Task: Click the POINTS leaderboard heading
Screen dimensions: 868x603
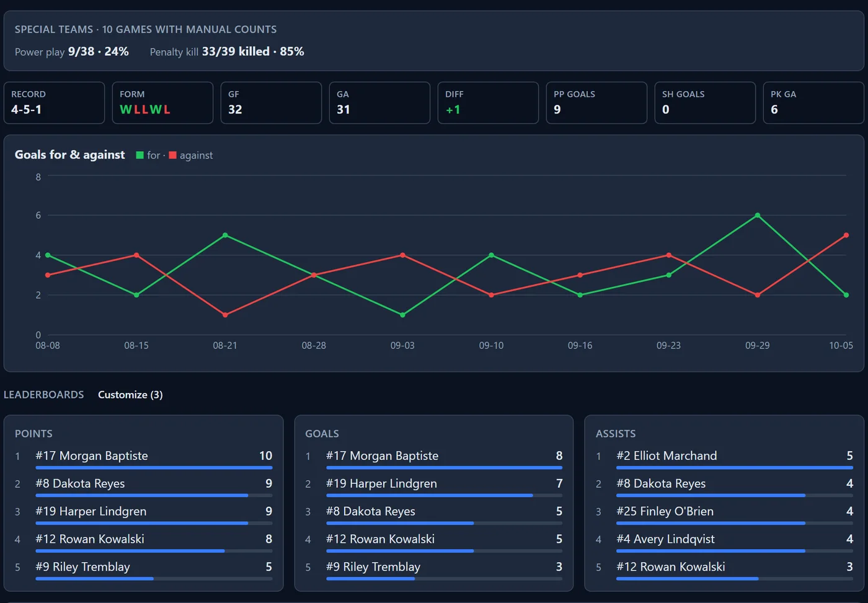Action: coord(33,434)
